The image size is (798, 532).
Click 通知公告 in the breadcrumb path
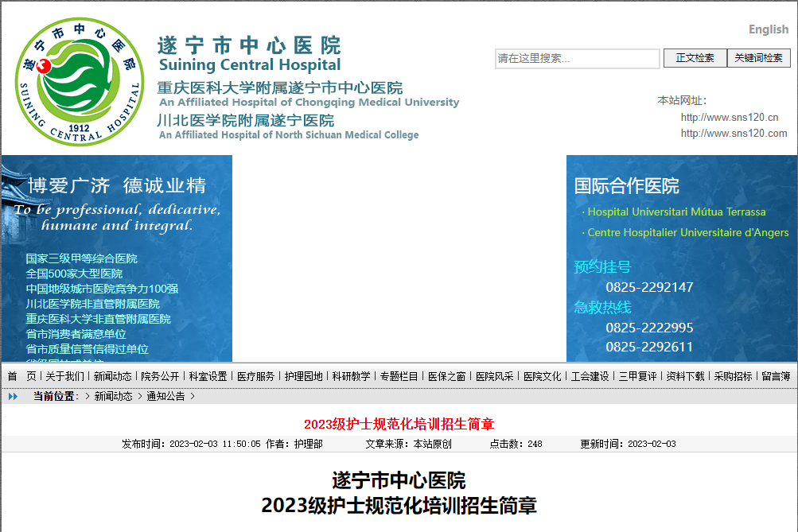click(x=166, y=396)
